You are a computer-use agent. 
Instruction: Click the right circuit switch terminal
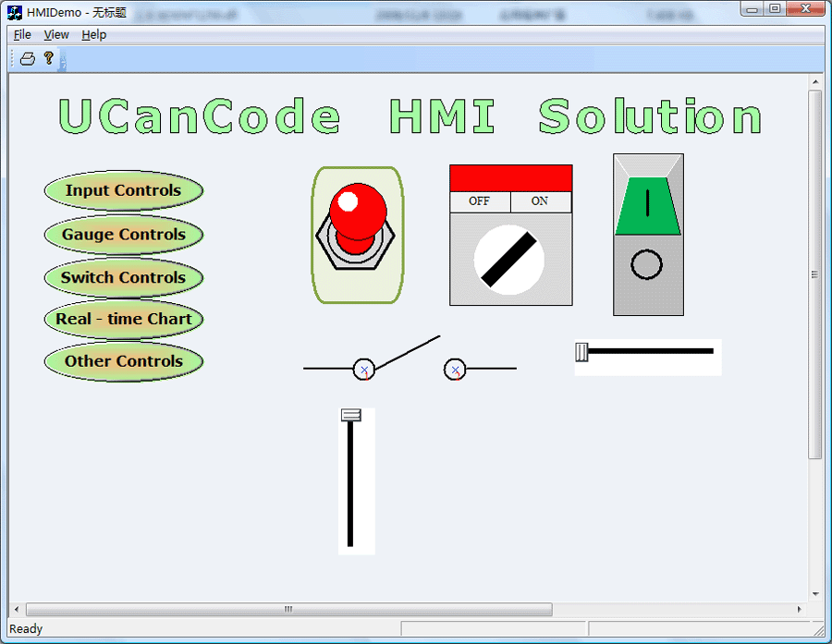coord(455,370)
